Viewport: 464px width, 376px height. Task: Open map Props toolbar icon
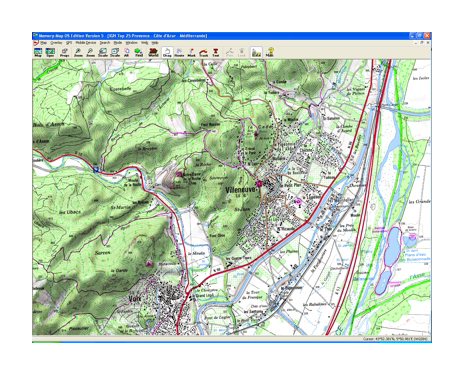(x=64, y=52)
